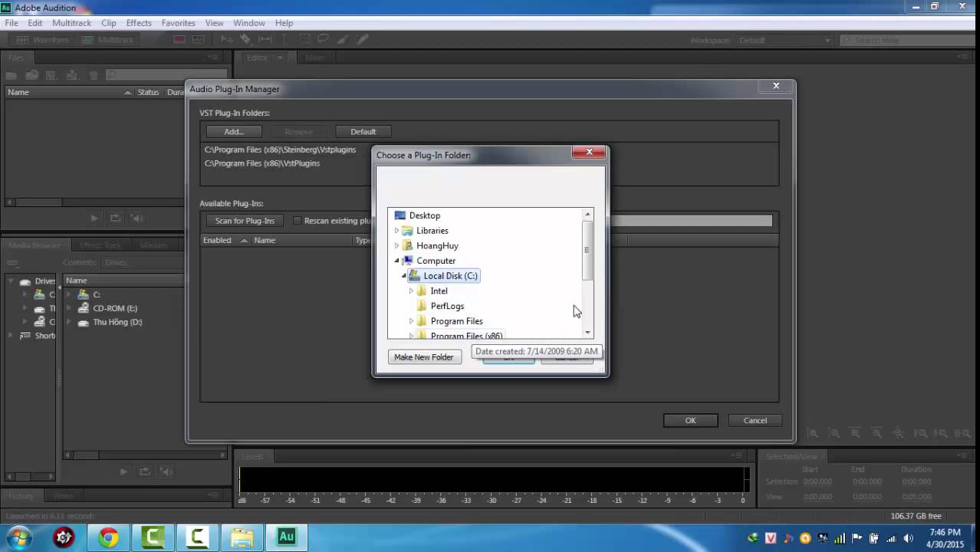Expand the Program Files folder node
980x552 pixels.
pos(412,321)
